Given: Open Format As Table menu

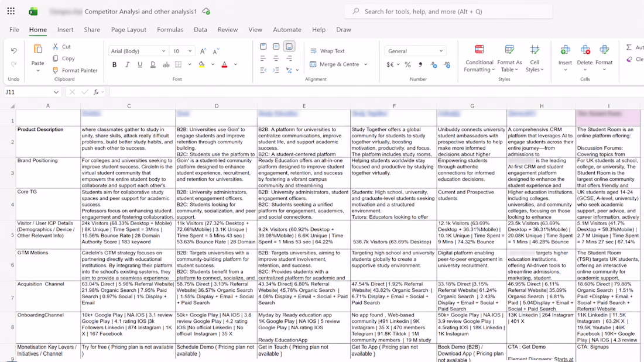Looking at the screenshot, I should [509, 58].
